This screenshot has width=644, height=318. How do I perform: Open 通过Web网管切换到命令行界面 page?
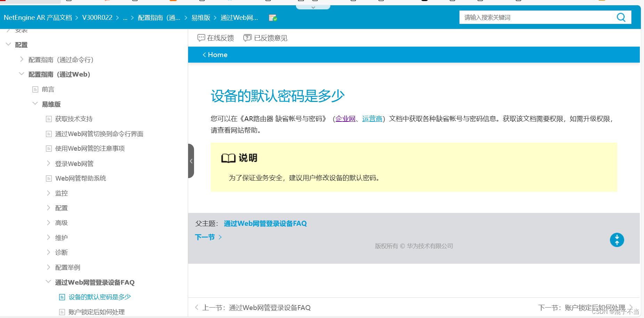click(x=99, y=134)
